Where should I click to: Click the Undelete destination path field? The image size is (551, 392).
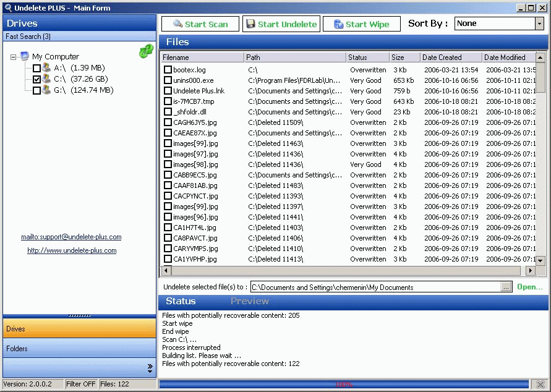375,287
